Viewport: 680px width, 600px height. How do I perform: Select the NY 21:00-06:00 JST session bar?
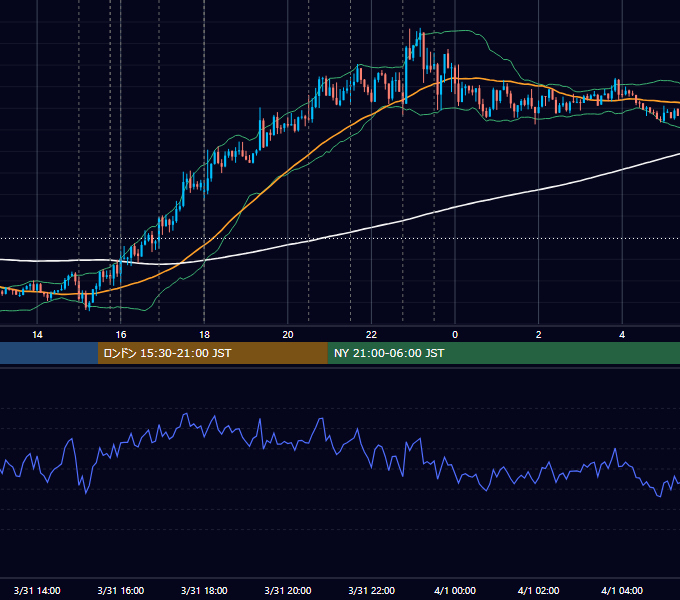click(503, 353)
